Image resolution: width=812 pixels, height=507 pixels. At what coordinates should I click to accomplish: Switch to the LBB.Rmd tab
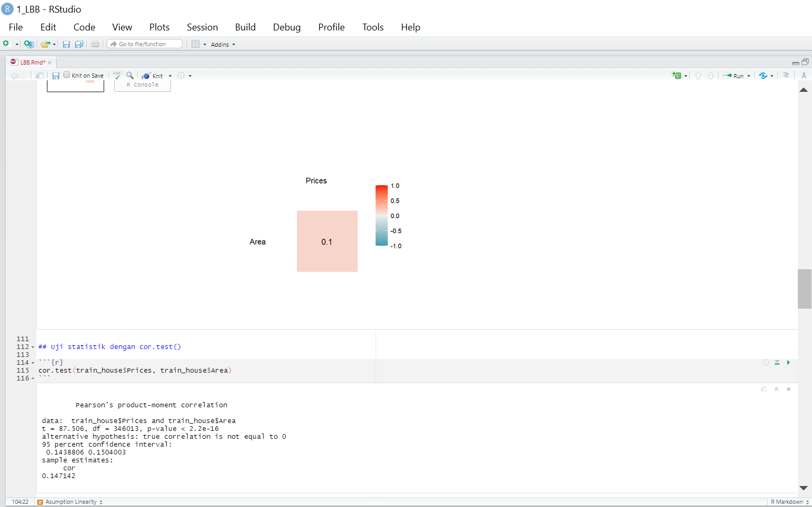pyautogui.click(x=30, y=62)
